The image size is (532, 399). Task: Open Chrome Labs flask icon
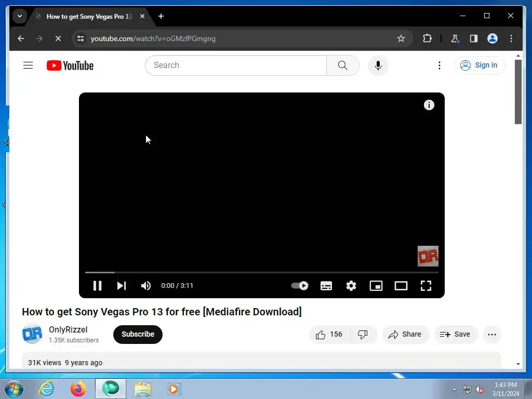(x=455, y=38)
